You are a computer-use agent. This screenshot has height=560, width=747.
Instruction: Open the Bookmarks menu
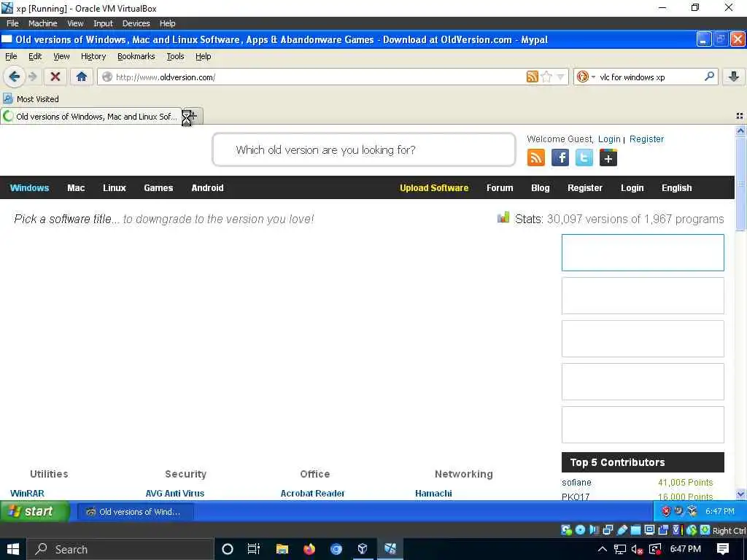[x=136, y=56]
